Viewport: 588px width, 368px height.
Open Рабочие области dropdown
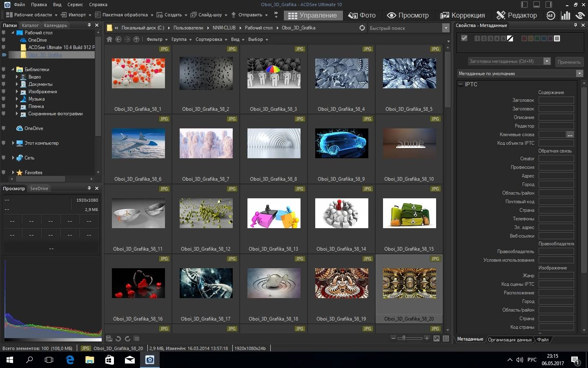coord(31,15)
